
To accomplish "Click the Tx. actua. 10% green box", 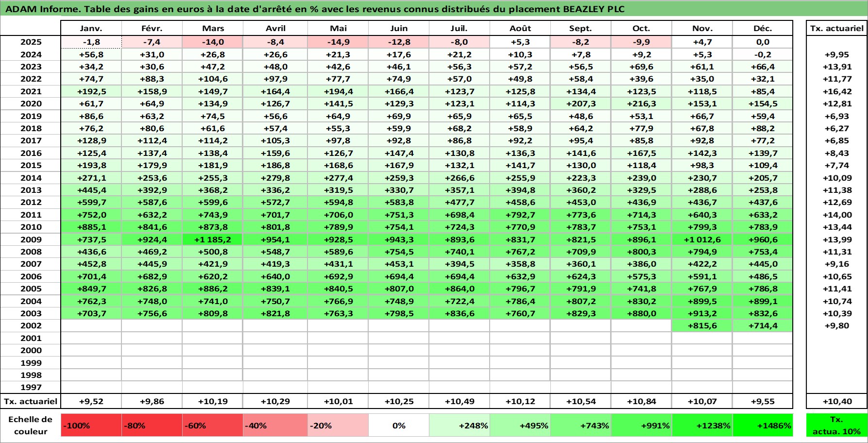I will (x=836, y=426).
